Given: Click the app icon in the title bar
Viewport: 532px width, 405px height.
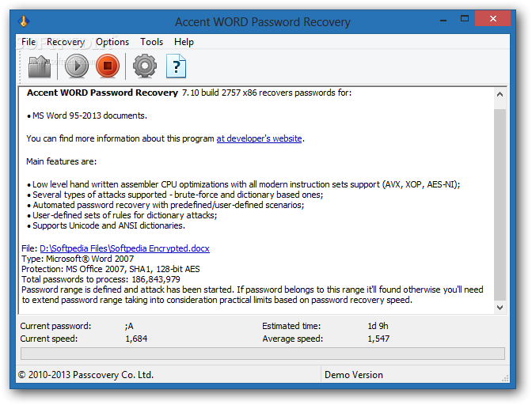Looking at the screenshot, I should click(24, 21).
